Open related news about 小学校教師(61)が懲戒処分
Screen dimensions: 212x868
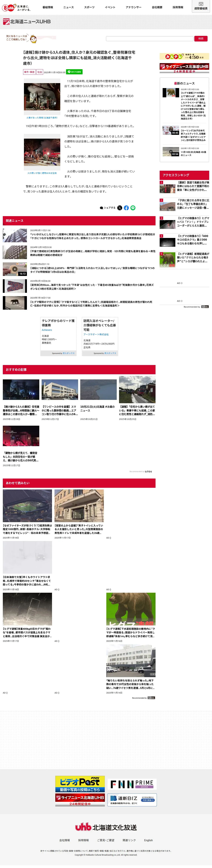79,235
